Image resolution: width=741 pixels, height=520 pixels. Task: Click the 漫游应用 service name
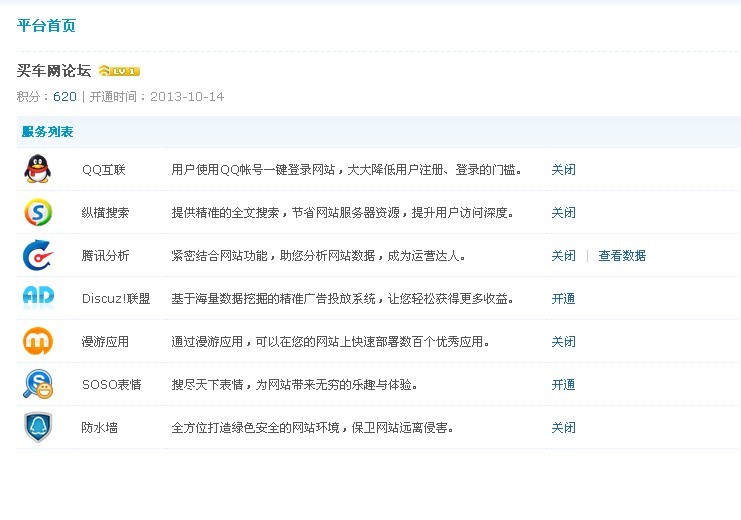click(x=105, y=342)
